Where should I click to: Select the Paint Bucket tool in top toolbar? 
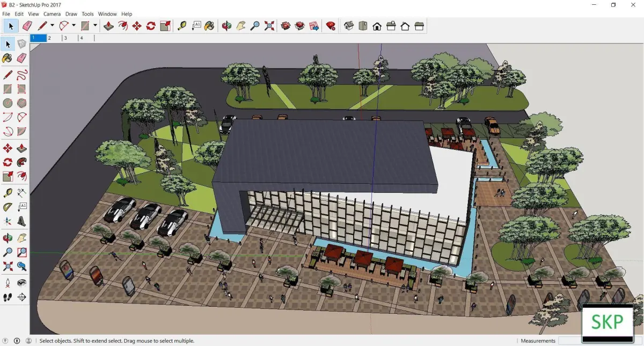(210, 25)
